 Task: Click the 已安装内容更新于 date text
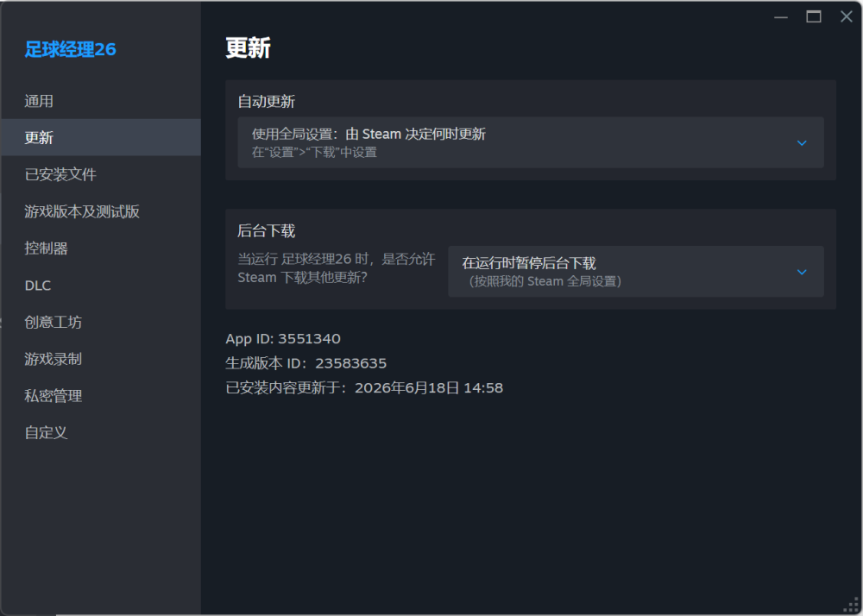tap(364, 387)
